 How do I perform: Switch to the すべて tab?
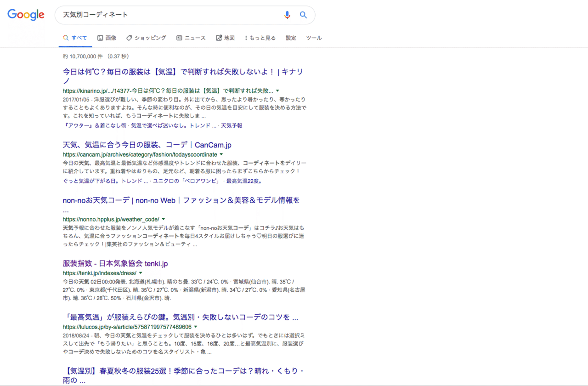(75, 37)
